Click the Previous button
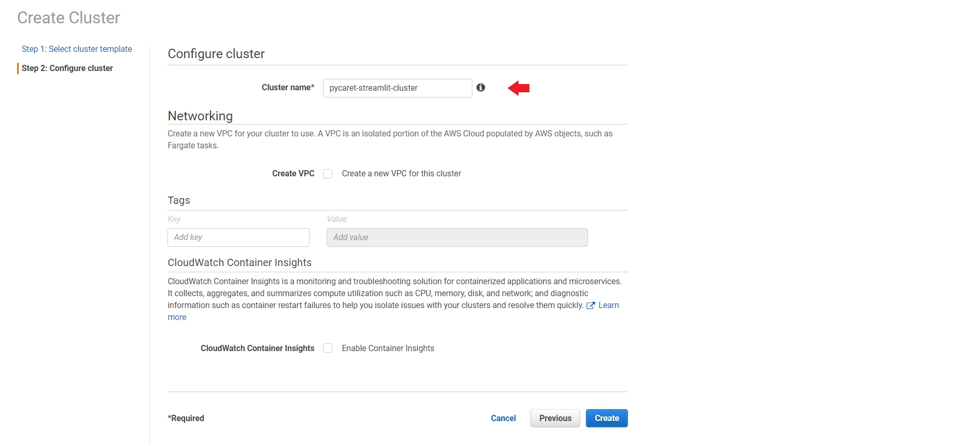 tap(555, 419)
